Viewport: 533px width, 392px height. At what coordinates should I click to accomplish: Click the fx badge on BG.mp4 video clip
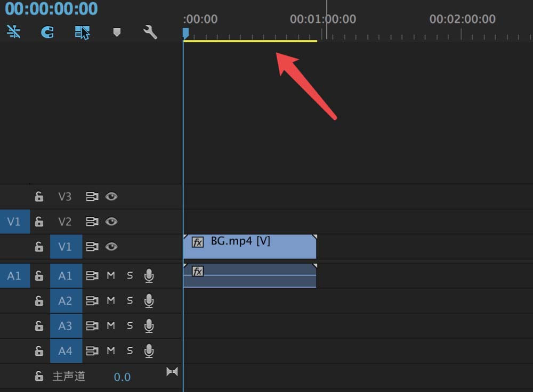[198, 242]
